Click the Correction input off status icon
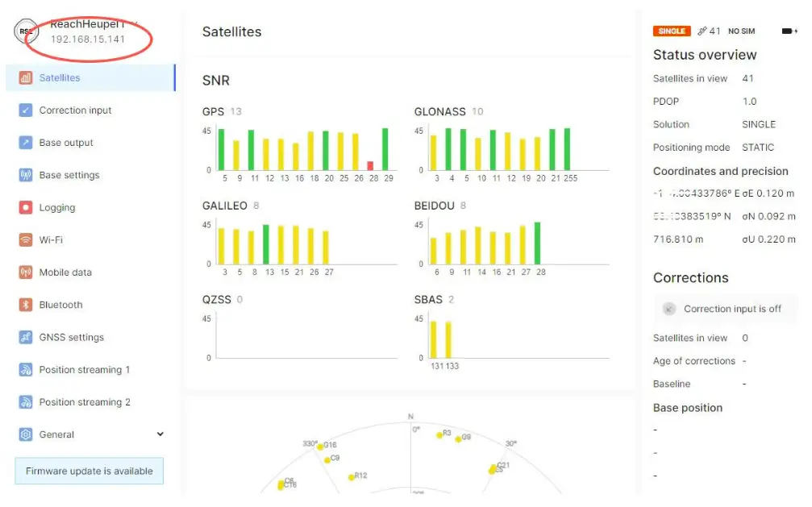This screenshot has height=507, width=812. [668, 310]
